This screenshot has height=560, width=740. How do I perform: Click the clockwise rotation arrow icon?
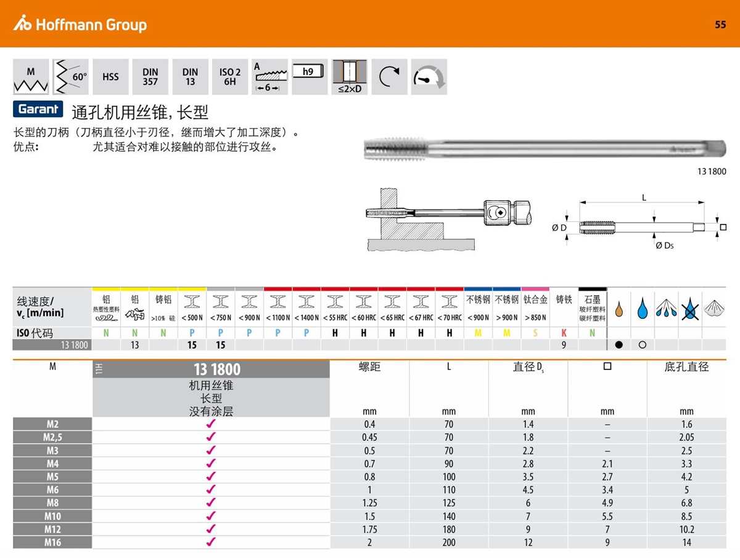389,77
